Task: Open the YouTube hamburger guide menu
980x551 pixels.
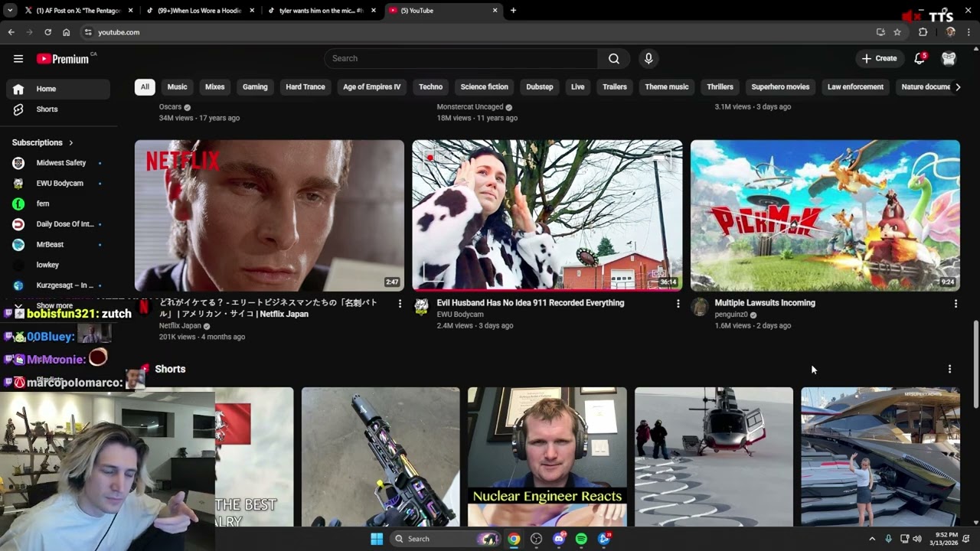Action: click(x=18, y=59)
